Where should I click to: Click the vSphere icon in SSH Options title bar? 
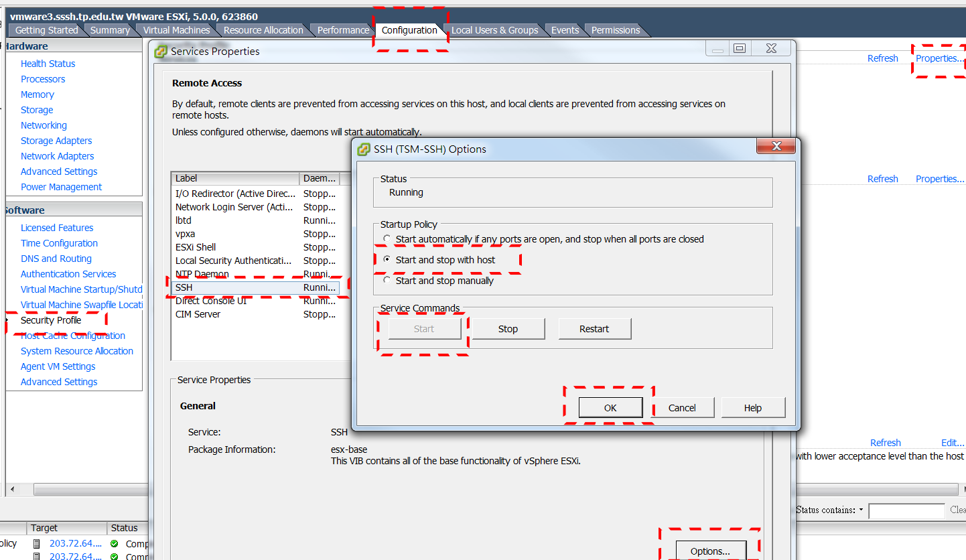[x=364, y=149]
